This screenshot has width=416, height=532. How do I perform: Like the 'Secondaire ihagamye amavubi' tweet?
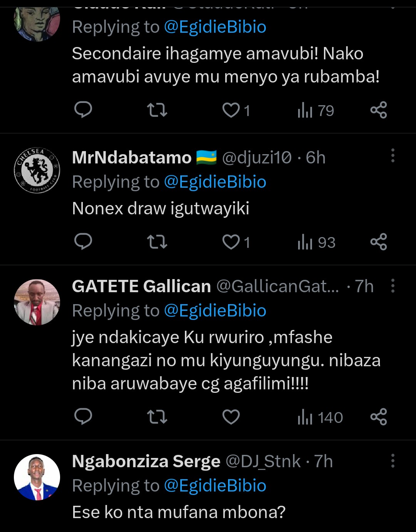pyautogui.click(x=231, y=111)
